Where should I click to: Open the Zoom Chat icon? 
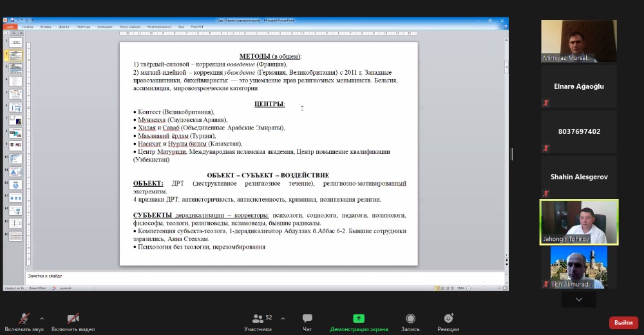click(307, 318)
